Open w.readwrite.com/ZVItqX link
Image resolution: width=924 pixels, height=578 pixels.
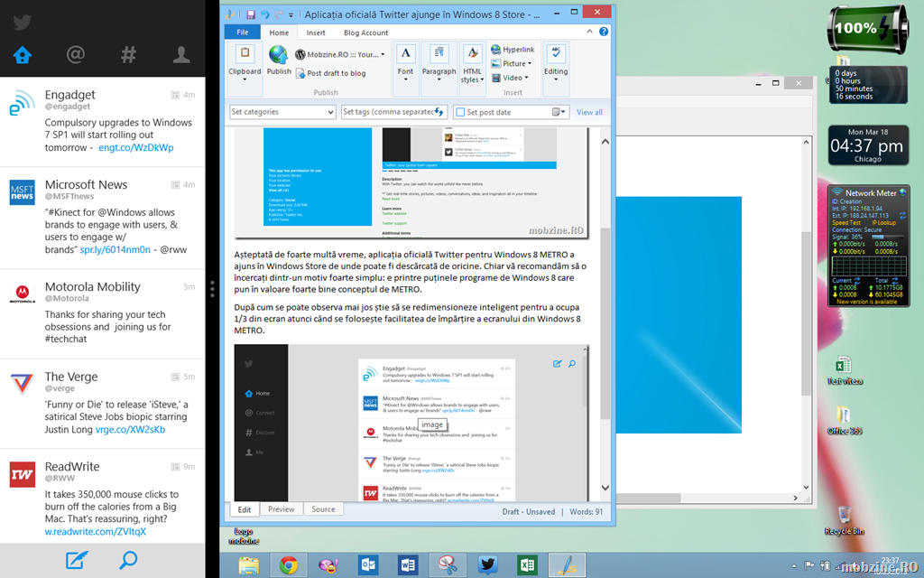click(96, 531)
